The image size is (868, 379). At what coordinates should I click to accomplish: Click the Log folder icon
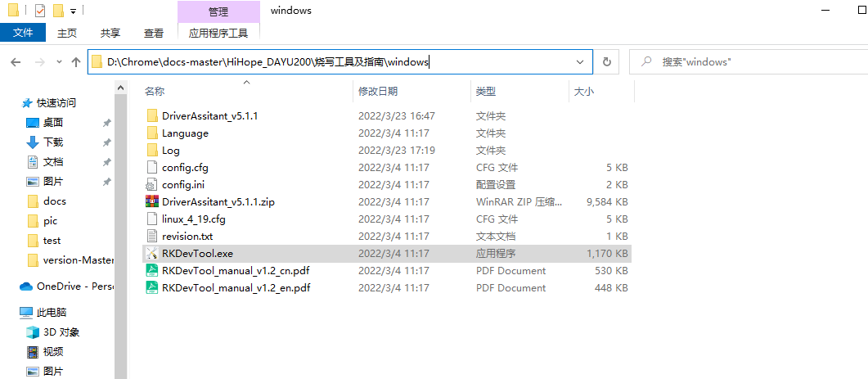click(x=153, y=150)
